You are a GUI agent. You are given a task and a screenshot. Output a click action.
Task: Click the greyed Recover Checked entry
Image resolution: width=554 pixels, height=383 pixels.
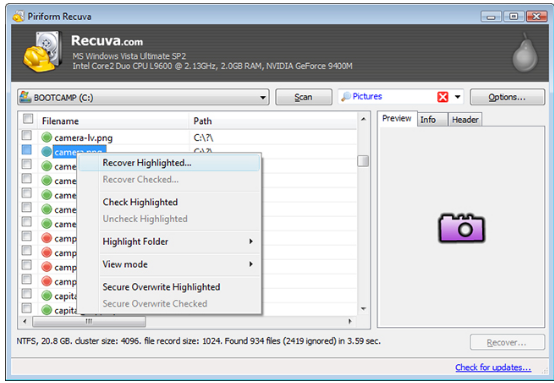tap(170, 179)
